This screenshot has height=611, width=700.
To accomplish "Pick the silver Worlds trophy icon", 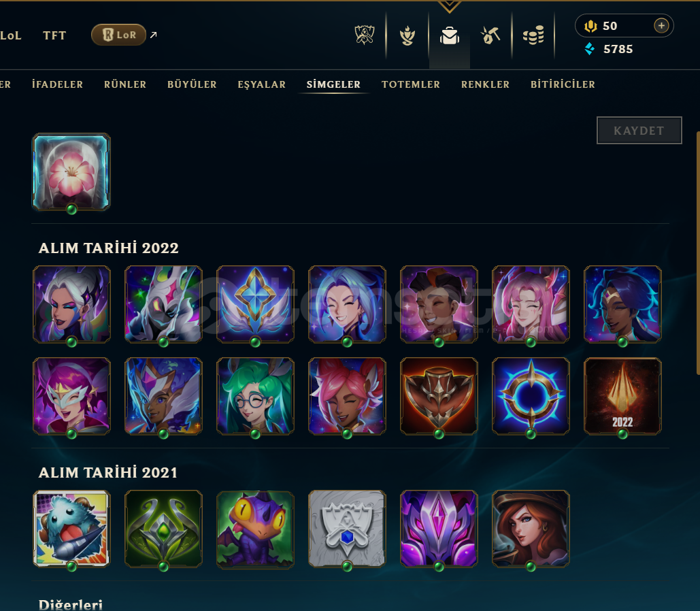I will (347, 529).
